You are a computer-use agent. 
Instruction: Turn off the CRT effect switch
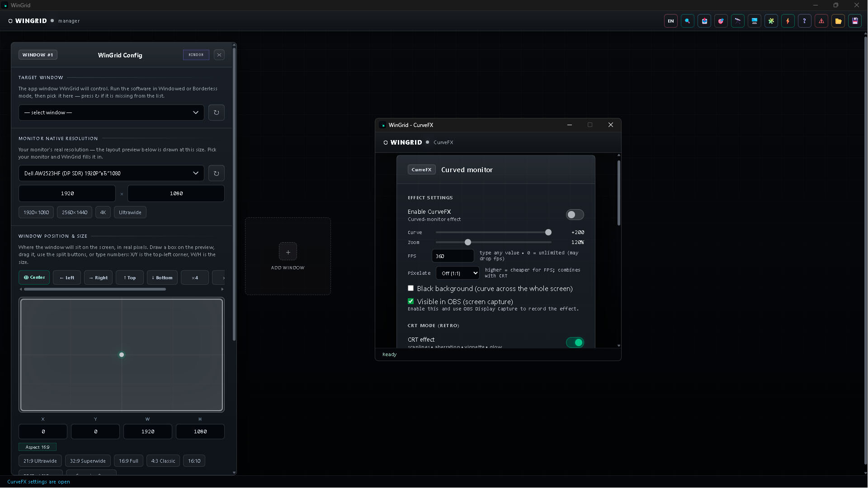click(x=575, y=343)
